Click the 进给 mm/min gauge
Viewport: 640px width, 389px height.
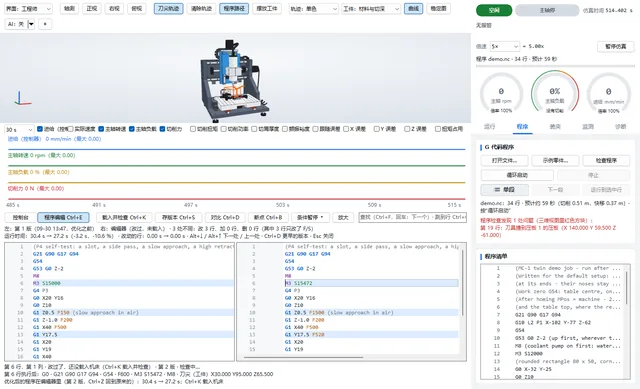608,94
